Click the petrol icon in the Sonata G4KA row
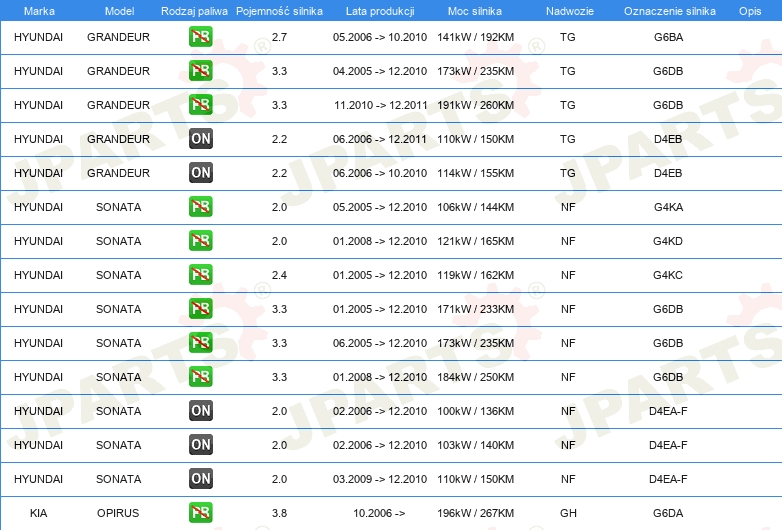Viewport: 782px width, 530px height. point(200,206)
